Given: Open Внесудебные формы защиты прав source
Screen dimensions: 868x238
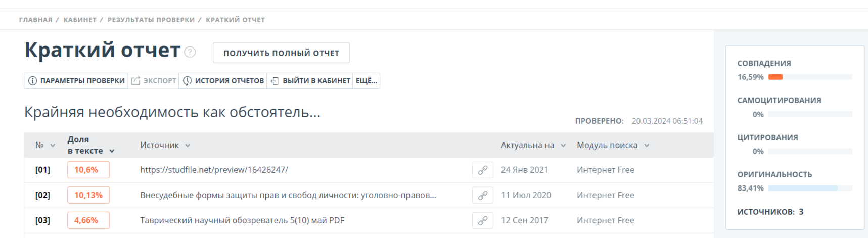Looking at the screenshot, I should point(288,195).
